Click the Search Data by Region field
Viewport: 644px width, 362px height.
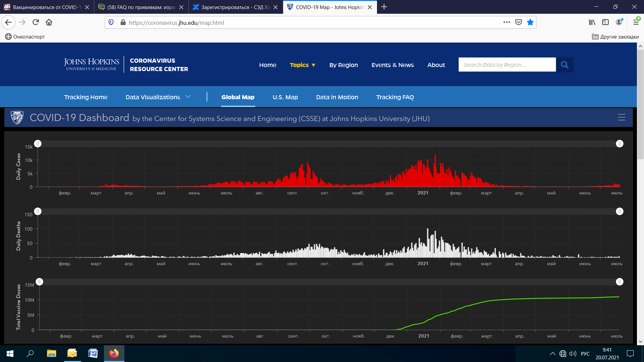(x=507, y=65)
